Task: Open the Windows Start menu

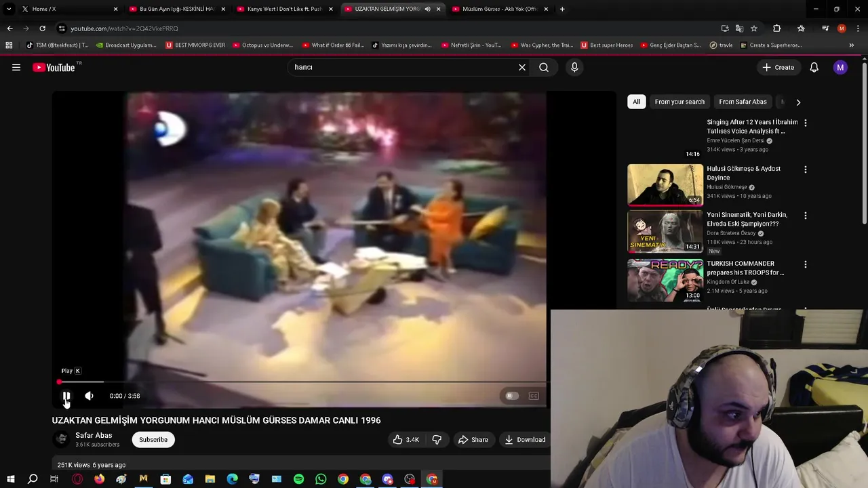Action: (x=10, y=479)
